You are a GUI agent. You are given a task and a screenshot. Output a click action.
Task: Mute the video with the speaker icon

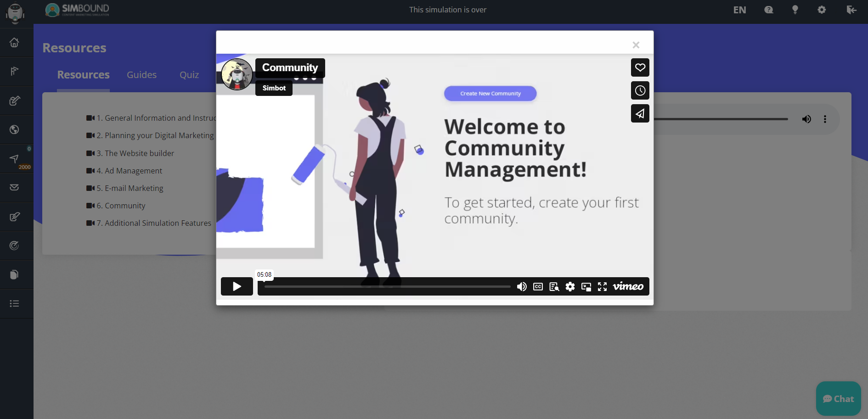click(x=522, y=286)
